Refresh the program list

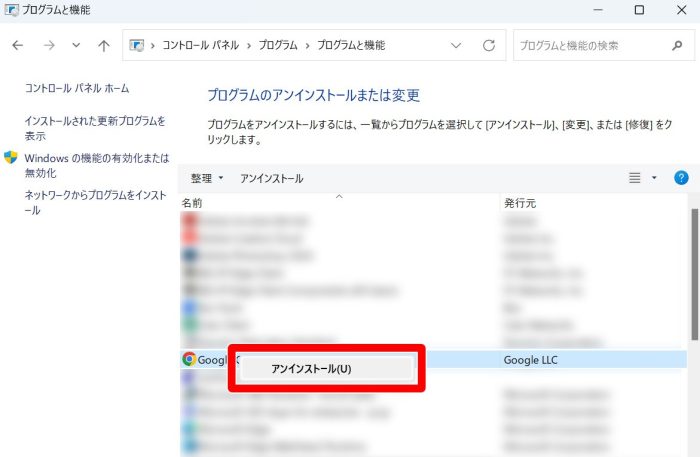click(489, 46)
